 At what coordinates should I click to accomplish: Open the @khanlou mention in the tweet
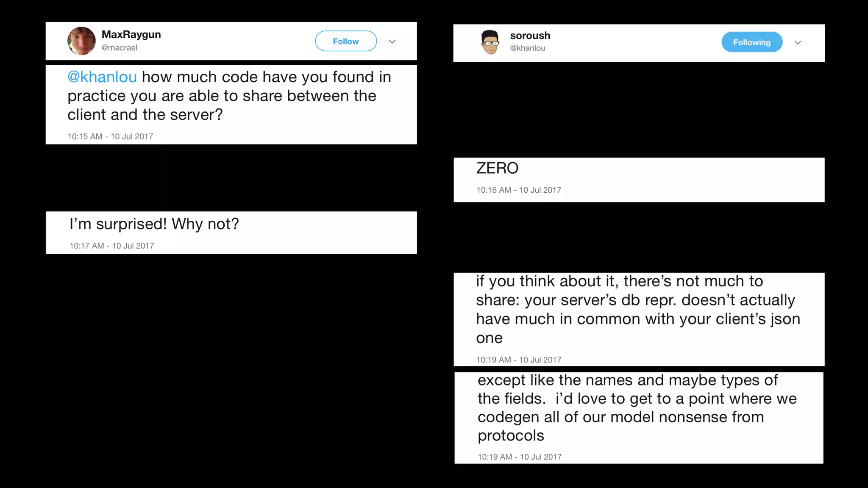pos(102,77)
